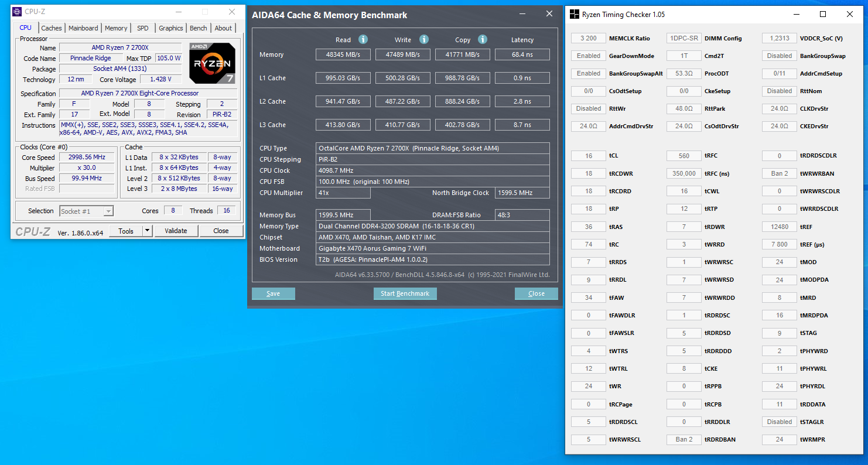The width and height of the screenshot is (868, 465).
Task: Click the Memory Type field in AIDA64
Action: (x=433, y=226)
